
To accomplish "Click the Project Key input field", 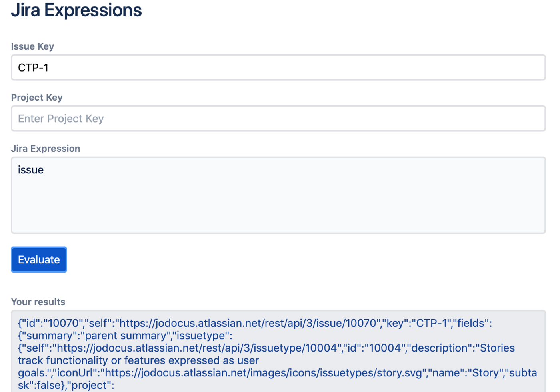I will pyautogui.click(x=278, y=119).
